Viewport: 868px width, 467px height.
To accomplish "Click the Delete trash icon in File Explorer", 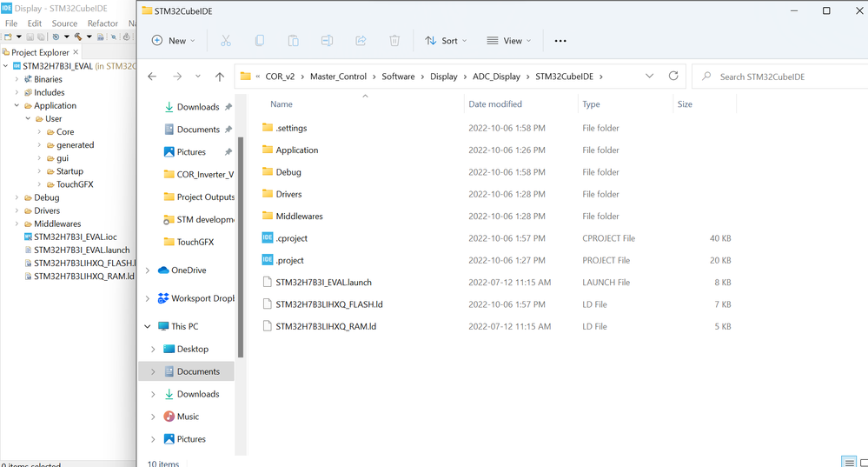I will [x=394, y=41].
